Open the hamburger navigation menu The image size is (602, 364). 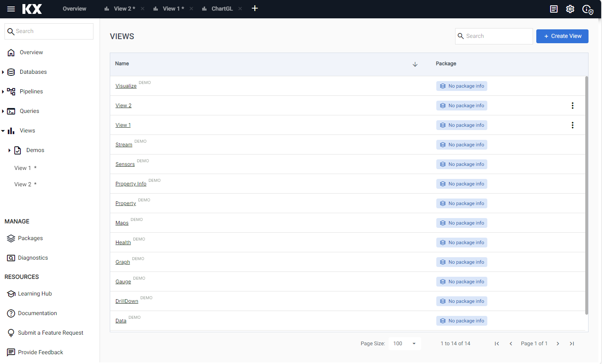[x=11, y=9]
